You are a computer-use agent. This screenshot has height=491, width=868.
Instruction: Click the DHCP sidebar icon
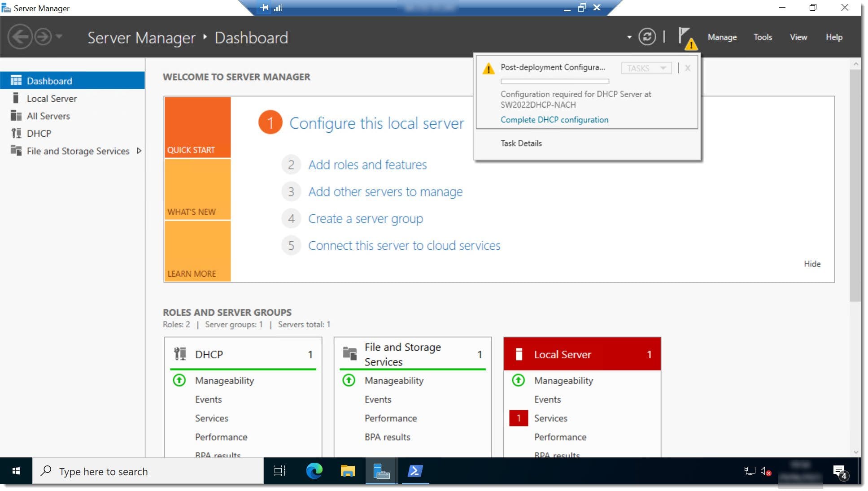[16, 133]
